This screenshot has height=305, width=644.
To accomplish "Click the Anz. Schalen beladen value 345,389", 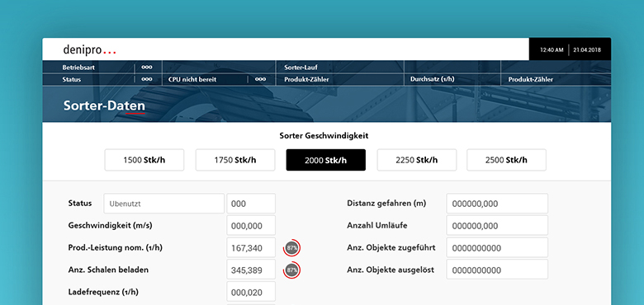I will point(251,270).
